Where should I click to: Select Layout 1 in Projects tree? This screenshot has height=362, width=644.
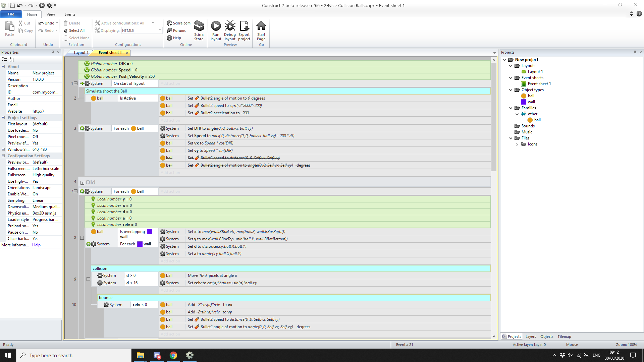point(535,72)
